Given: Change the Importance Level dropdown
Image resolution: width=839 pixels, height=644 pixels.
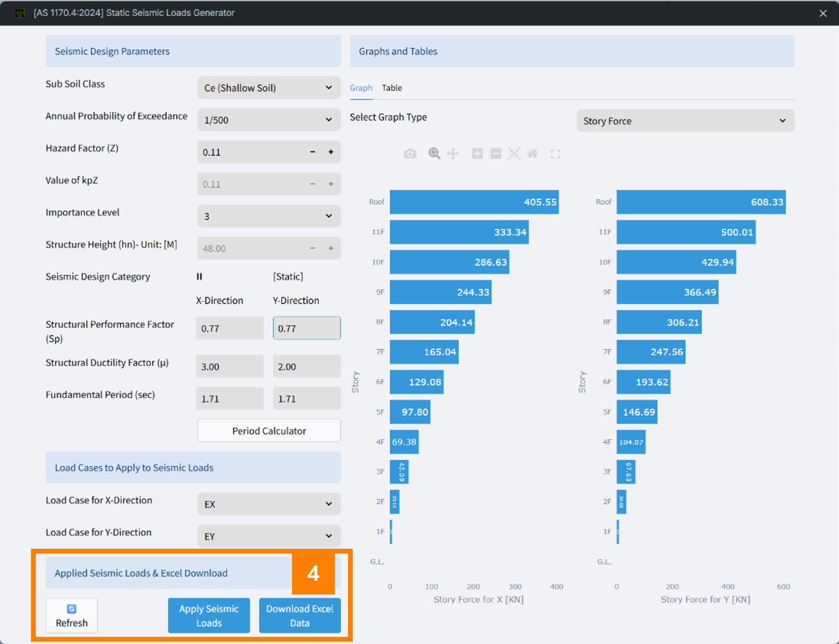Looking at the screenshot, I should [269, 216].
